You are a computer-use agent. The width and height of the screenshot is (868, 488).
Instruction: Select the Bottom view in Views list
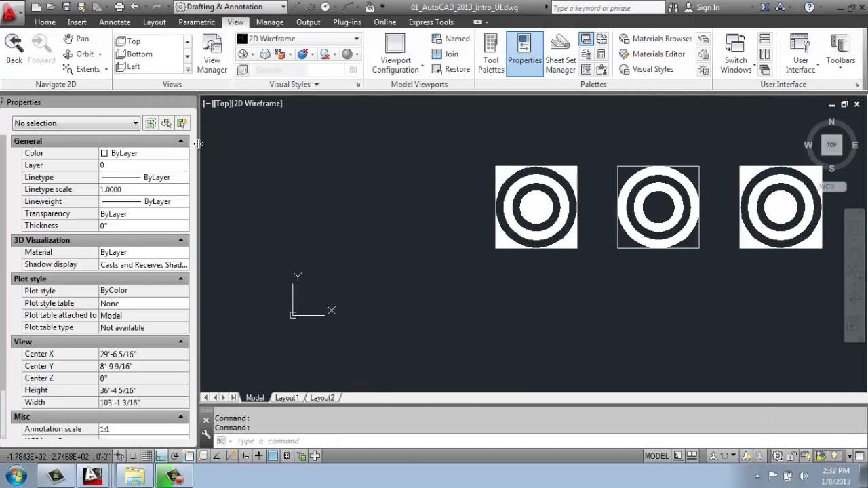click(134, 54)
